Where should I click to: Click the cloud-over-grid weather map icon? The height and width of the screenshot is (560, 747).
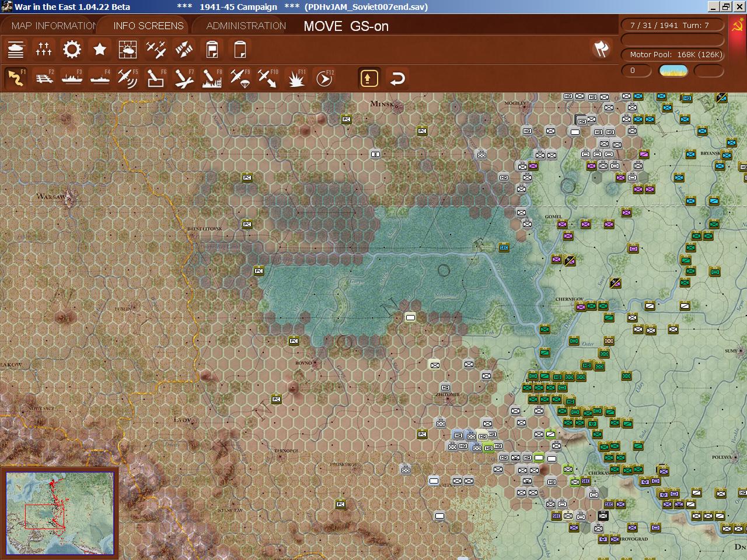[128, 50]
